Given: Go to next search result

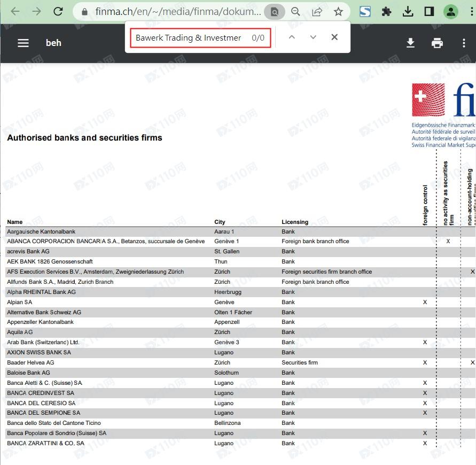Looking at the screenshot, I should 313,37.
